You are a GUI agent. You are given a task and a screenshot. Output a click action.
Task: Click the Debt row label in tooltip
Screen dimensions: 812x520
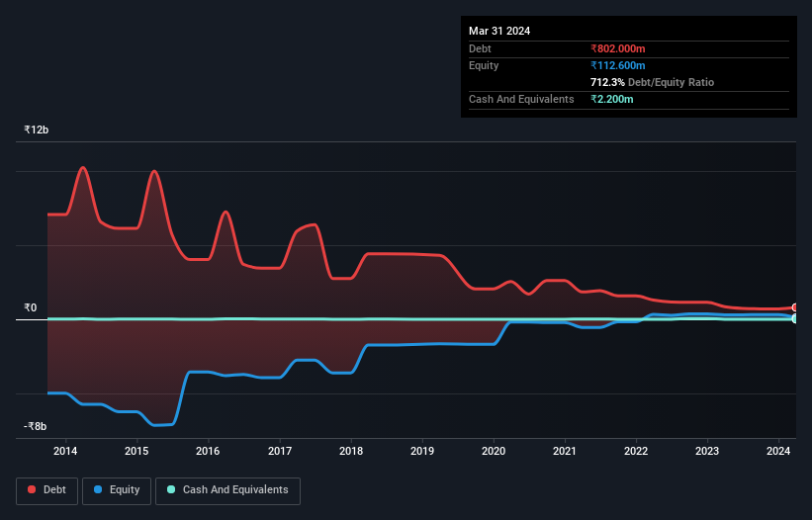[x=480, y=48]
